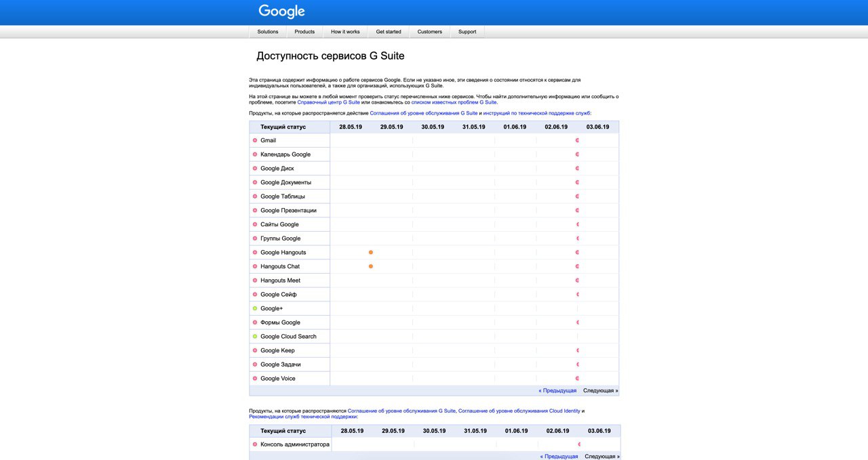Screen dimensions: 868x460
Task: Click the Gmail service name
Action: tap(269, 140)
